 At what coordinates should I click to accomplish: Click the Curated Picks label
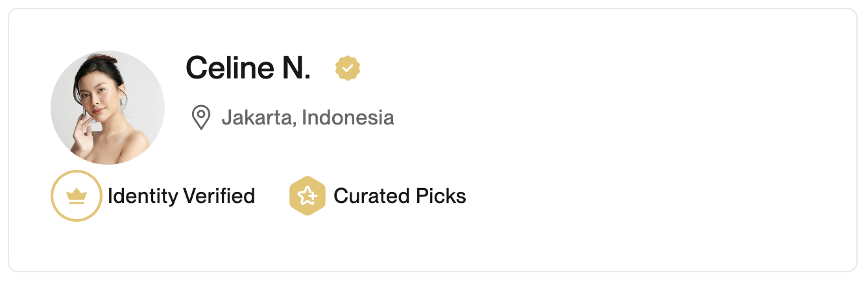pos(400,196)
